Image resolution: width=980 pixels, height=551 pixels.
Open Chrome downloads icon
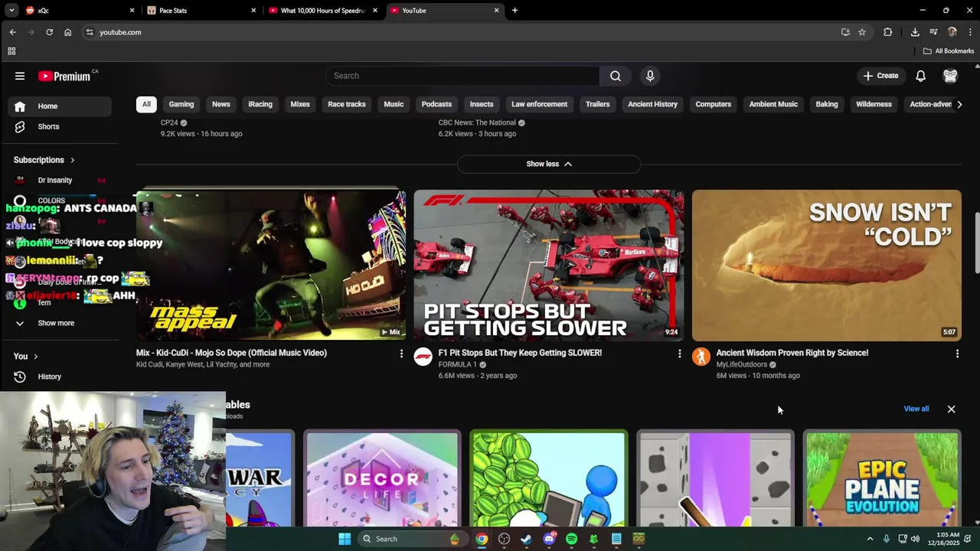pos(915,32)
